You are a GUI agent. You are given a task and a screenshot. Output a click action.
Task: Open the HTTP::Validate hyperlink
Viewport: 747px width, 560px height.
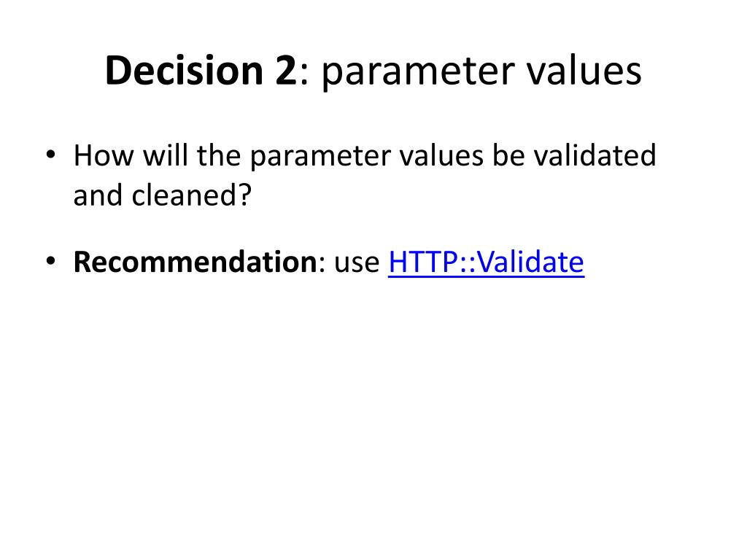tap(486, 262)
